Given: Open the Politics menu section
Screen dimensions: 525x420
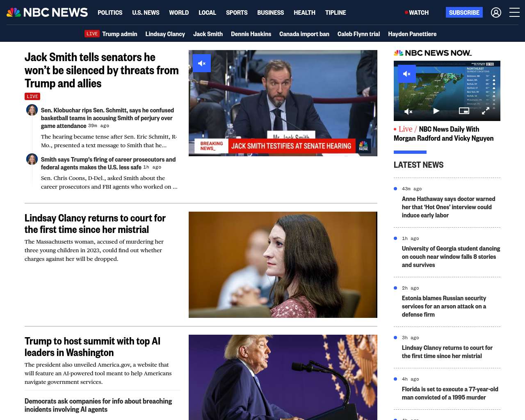Looking at the screenshot, I should [x=110, y=13].
